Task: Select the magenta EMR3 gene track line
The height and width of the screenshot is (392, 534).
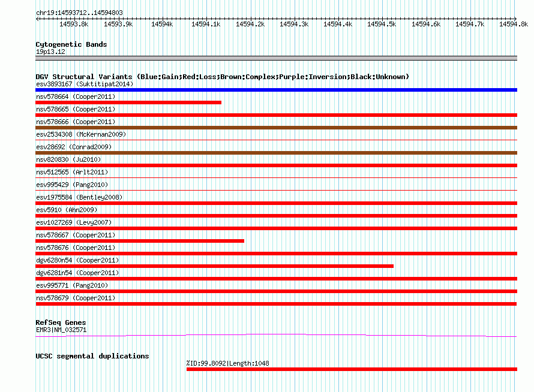Action: tap(276, 336)
